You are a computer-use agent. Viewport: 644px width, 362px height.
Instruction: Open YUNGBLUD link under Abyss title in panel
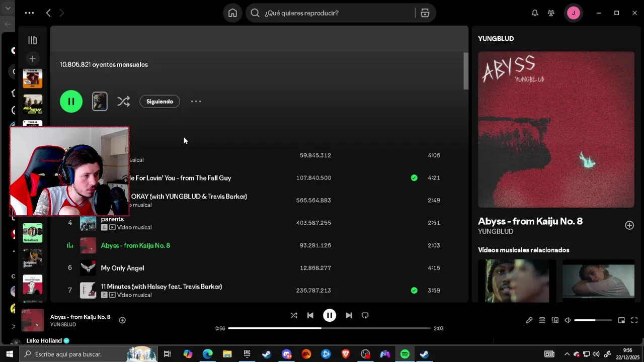(x=496, y=231)
